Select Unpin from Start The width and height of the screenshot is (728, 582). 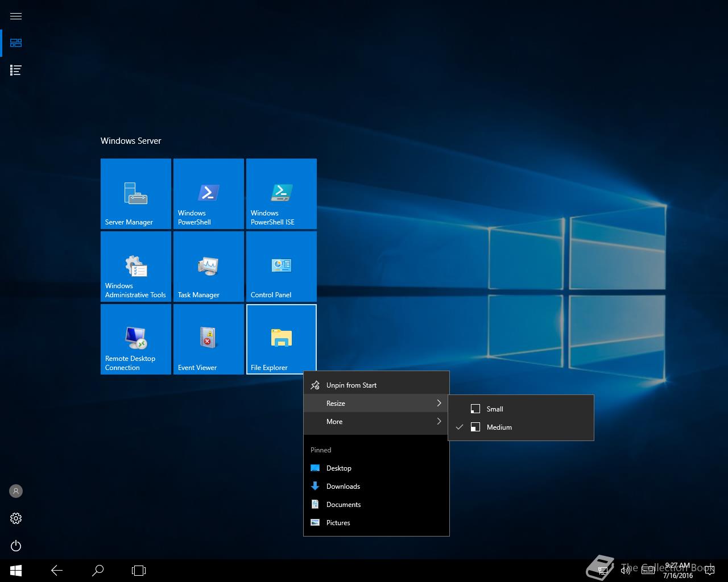pos(377,385)
